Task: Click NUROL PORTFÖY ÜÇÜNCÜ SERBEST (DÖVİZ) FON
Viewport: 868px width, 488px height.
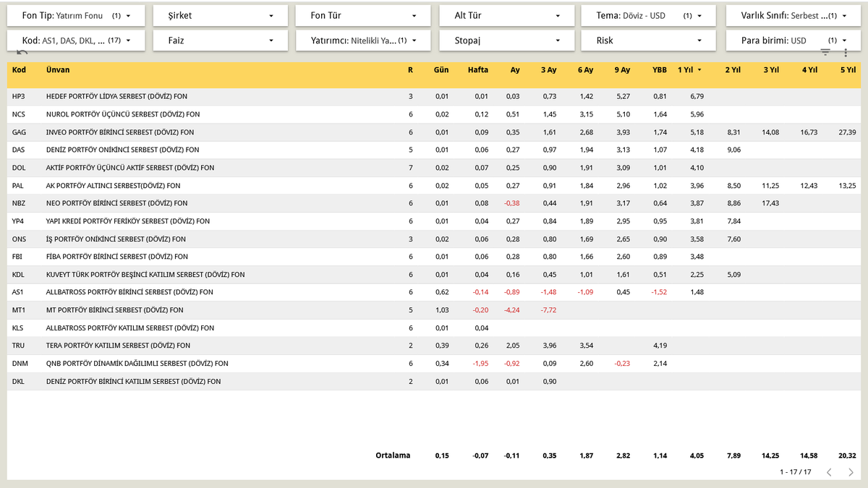Action: pyautogui.click(x=123, y=114)
